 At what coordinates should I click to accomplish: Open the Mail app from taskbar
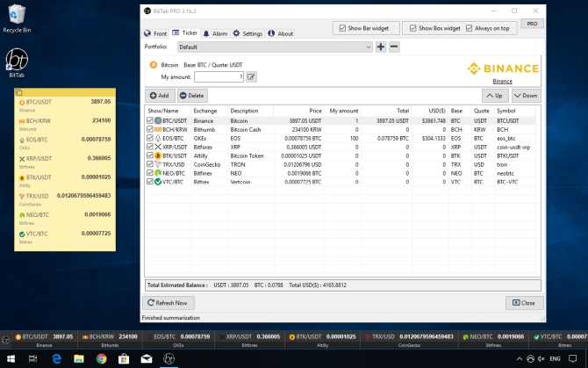pyautogui.click(x=147, y=359)
